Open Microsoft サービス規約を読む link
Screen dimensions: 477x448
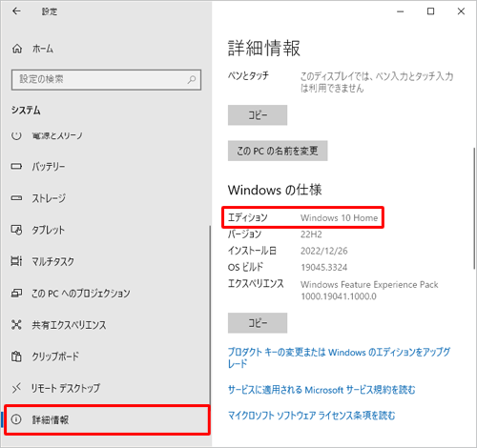pyautogui.click(x=321, y=390)
